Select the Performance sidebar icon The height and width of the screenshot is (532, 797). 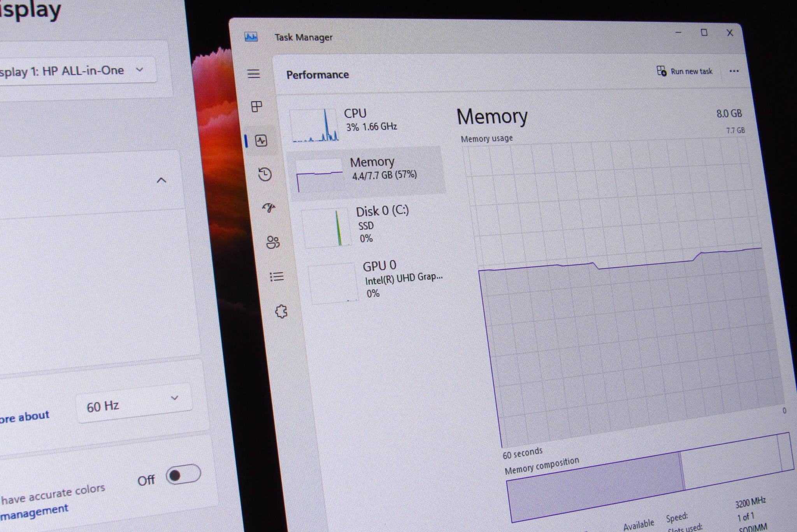261,140
